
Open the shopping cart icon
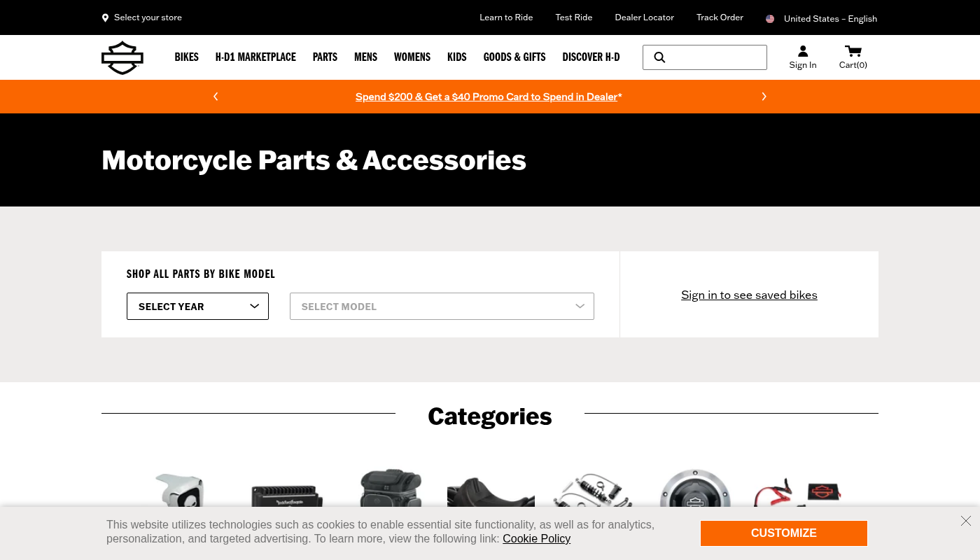click(853, 51)
